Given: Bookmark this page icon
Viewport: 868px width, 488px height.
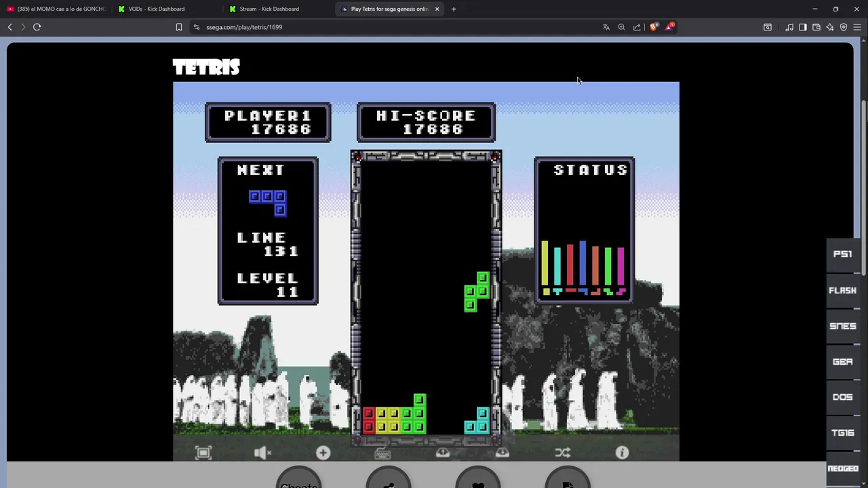Looking at the screenshot, I should (179, 27).
